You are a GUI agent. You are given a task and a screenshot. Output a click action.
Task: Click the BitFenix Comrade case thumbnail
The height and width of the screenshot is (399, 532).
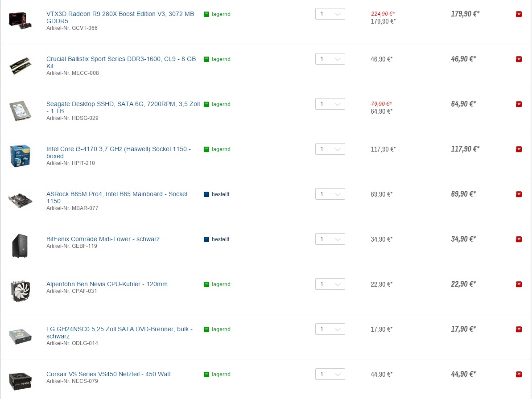pos(20,246)
